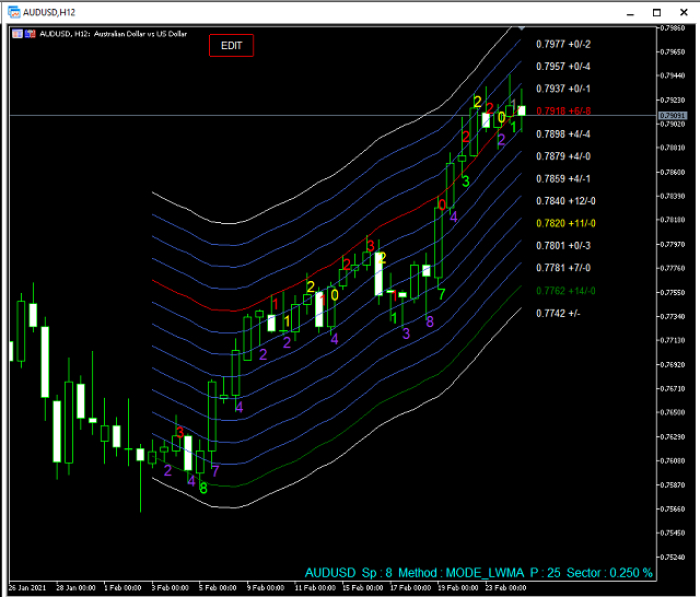Close the AUDUSD,H12 chart window
The width and height of the screenshot is (700, 597).
[x=683, y=13]
